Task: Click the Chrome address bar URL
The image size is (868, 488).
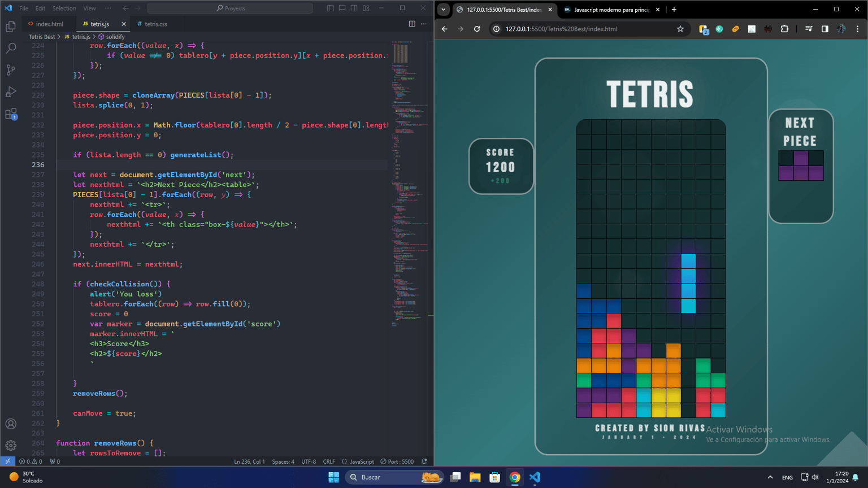Action: click(x=561, y=29)
